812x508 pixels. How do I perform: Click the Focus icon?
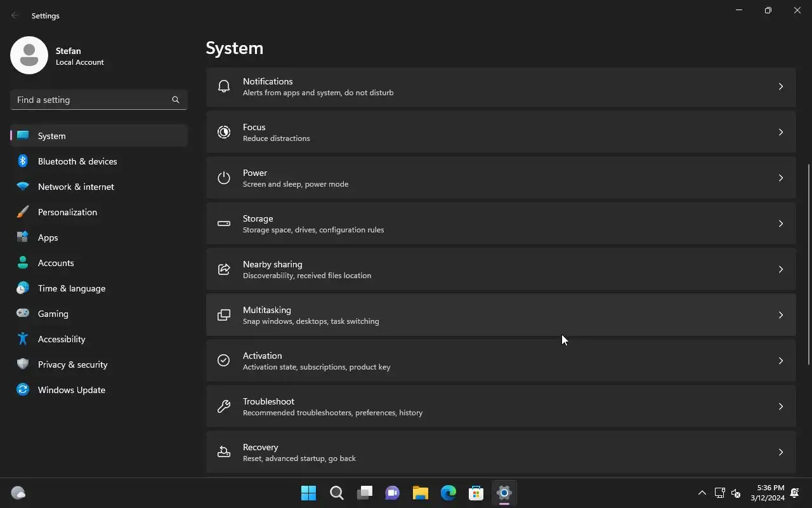(x=224, y=132)
